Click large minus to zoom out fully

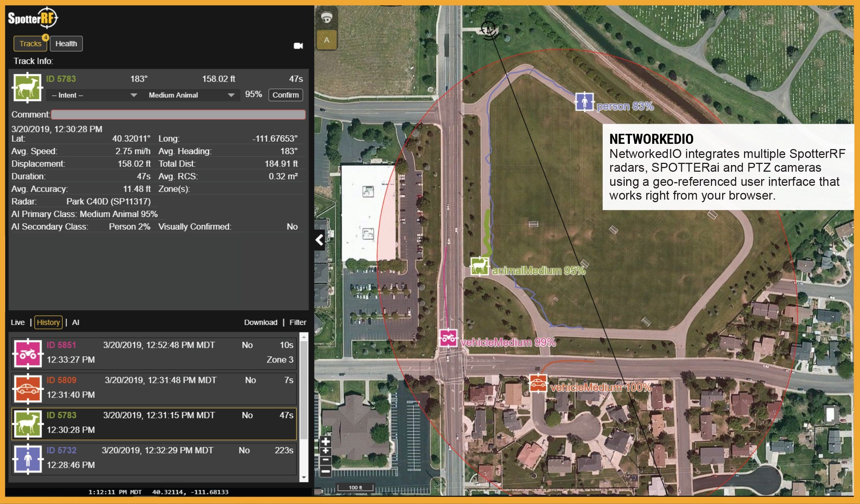[325, 472]
